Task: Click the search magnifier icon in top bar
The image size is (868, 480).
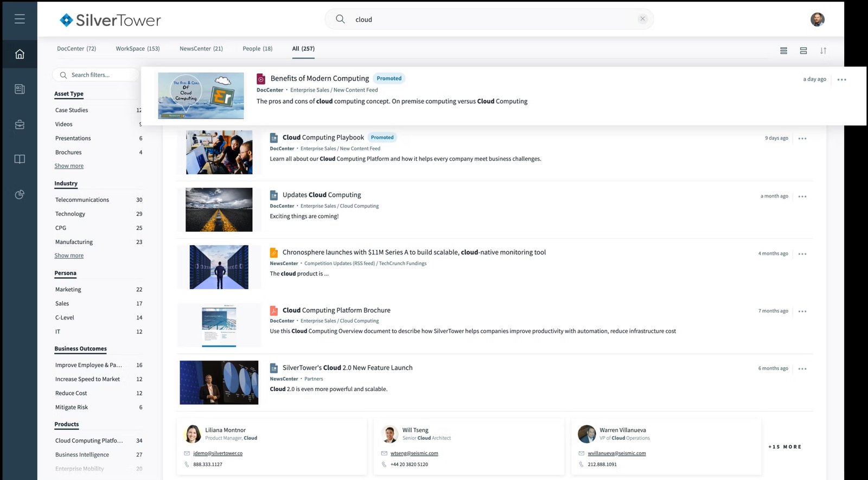Action: (x=340, y=19)
